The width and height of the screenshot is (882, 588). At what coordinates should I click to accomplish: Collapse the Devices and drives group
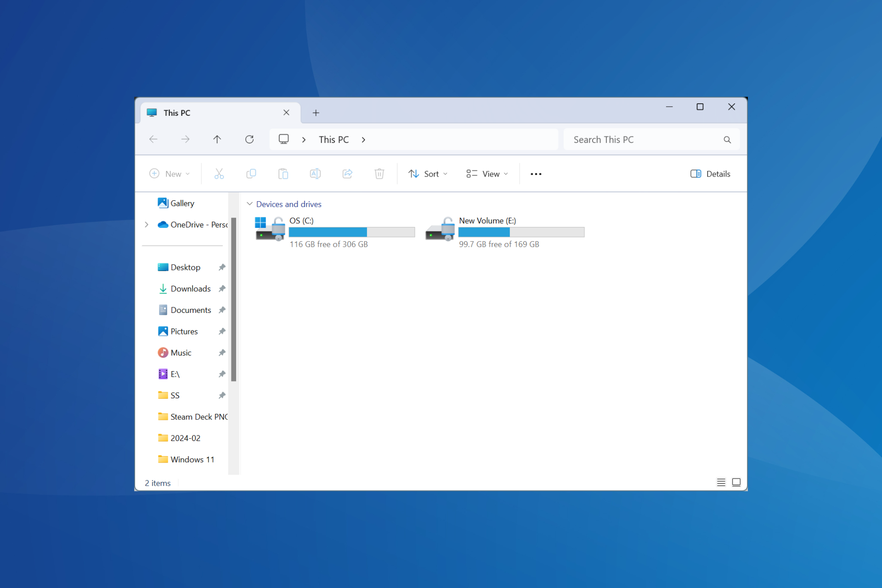(250, 204)
